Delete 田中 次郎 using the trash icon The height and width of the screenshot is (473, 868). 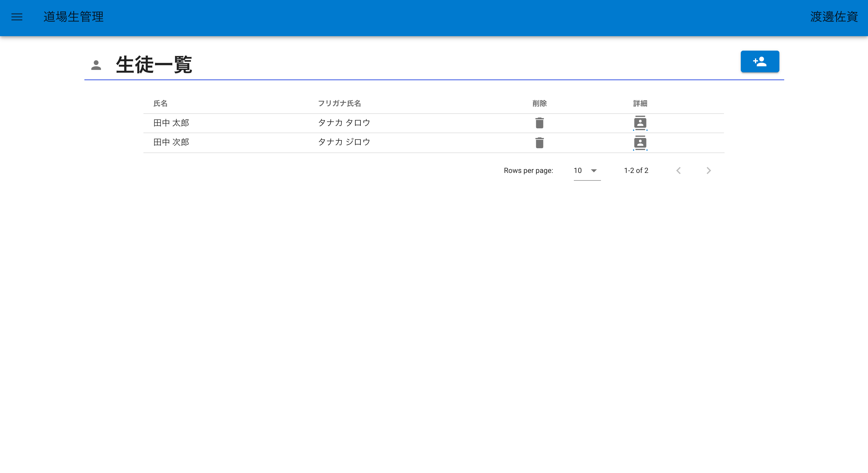539,142
